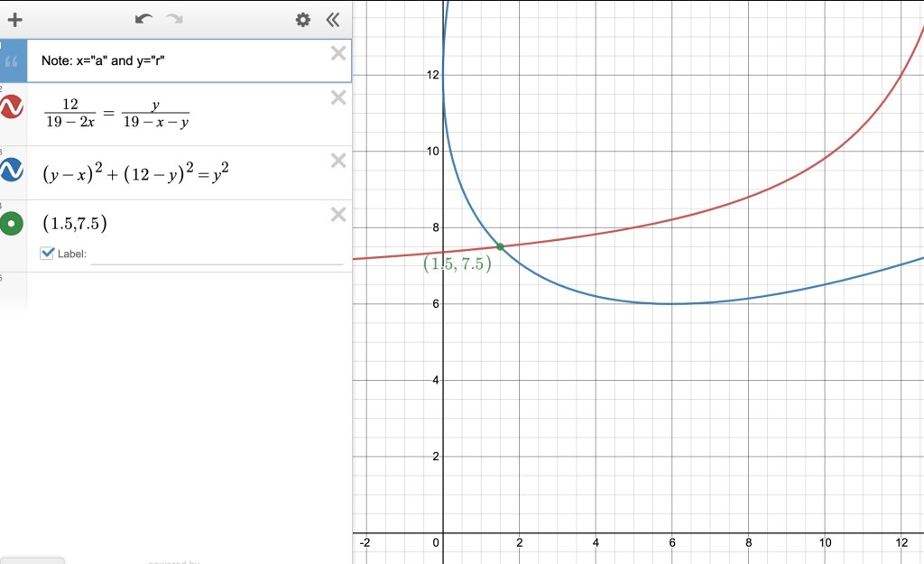Select the note text x="a" and y="r"
Screen dimensions: 924x564
point(102,61)
